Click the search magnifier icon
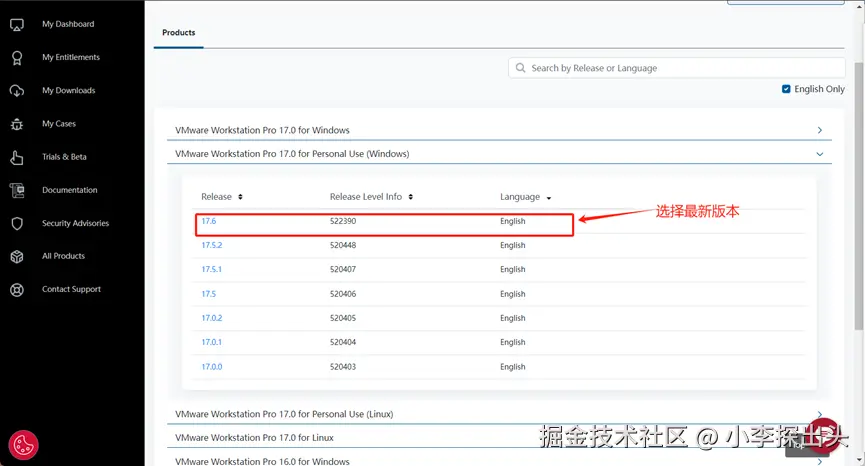This screenshot has height=466, width=865. click(x=520, y=68)
